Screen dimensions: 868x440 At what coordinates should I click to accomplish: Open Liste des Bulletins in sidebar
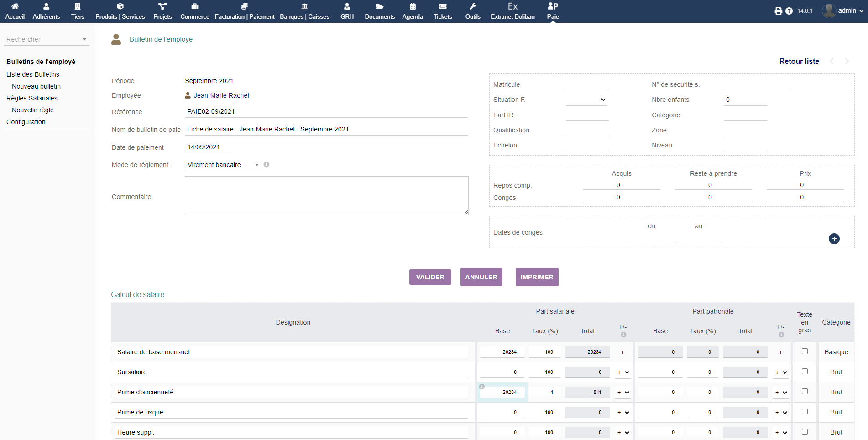click(x=33, y=74)
